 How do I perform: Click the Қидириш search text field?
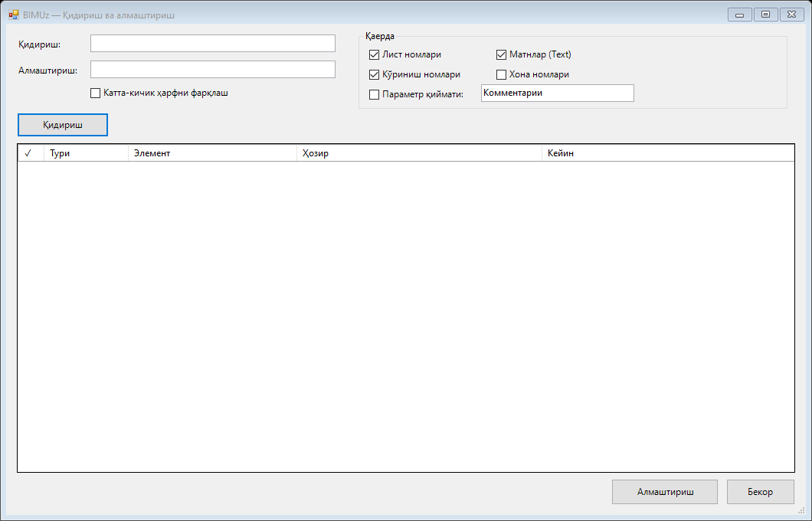[x=213, y=44]
